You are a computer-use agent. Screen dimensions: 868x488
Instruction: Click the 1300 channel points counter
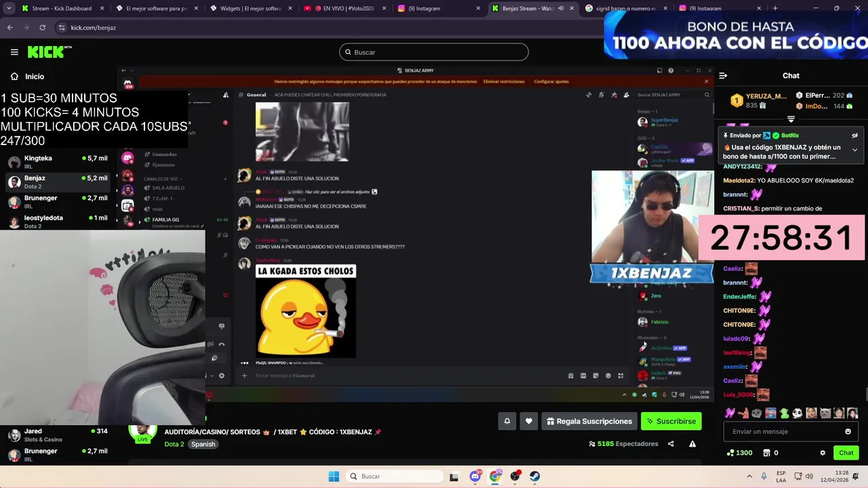739,453
